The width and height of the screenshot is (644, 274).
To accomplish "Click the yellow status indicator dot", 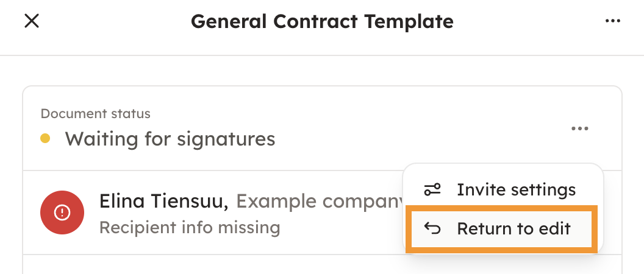I will point(45,139).
